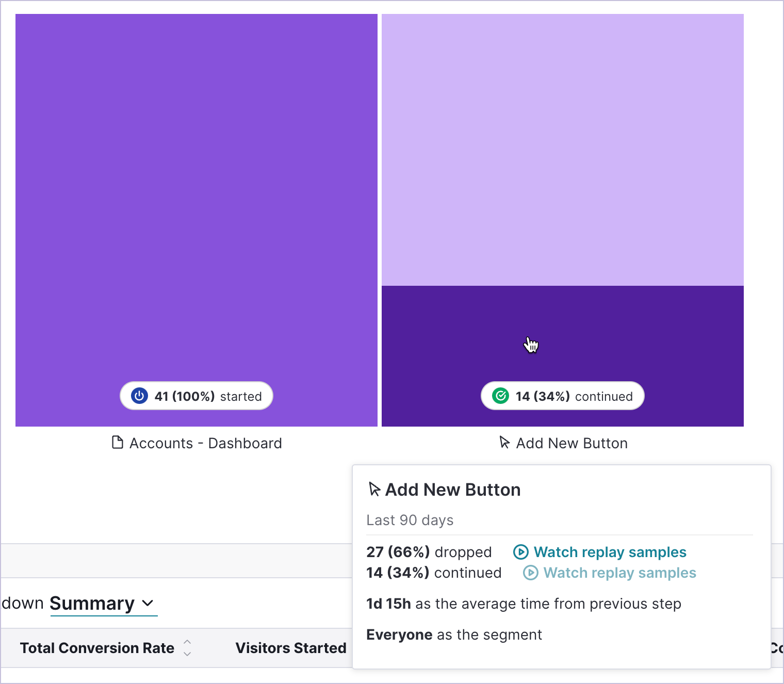The height and width of the screenshot is (684, 784).
Task: Click the play icon next to the dropped replay samples
Action: tap(521, 552)
